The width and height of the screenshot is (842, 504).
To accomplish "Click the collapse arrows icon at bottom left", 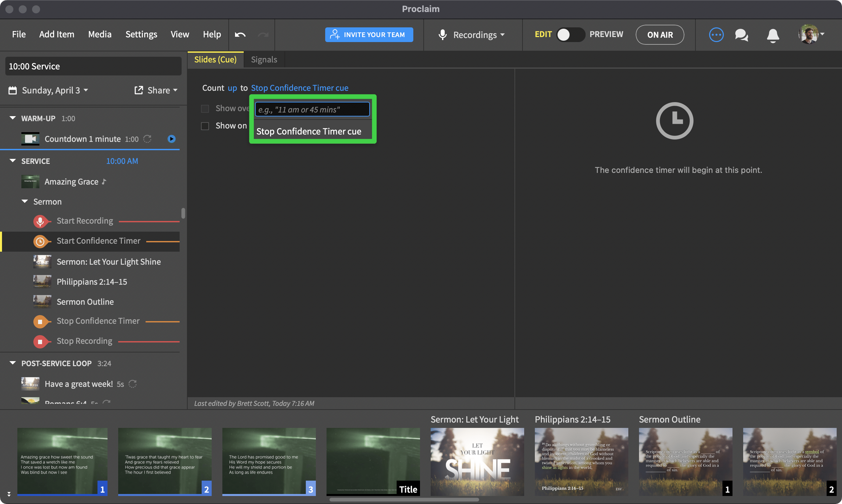I will tap(9, 494).
